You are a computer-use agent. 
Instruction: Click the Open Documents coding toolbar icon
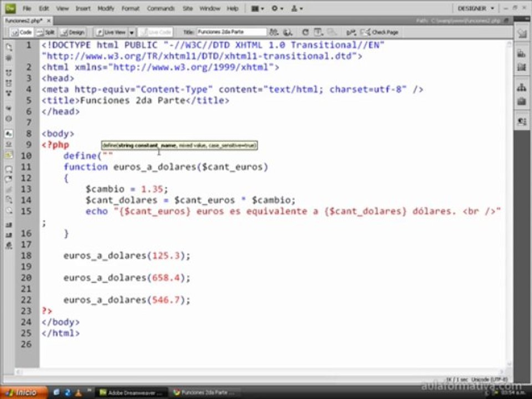point(9,47)
